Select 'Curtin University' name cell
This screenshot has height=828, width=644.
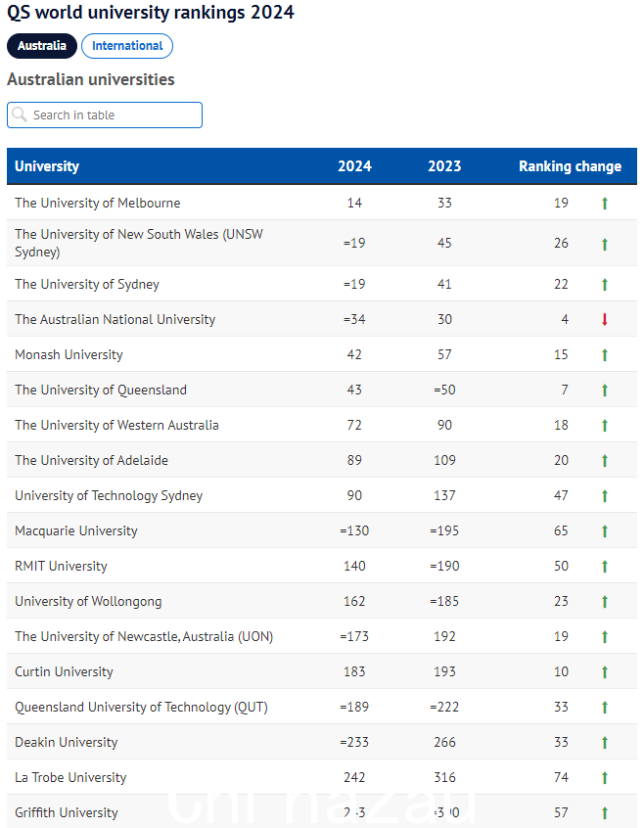[x=64, y=671]
